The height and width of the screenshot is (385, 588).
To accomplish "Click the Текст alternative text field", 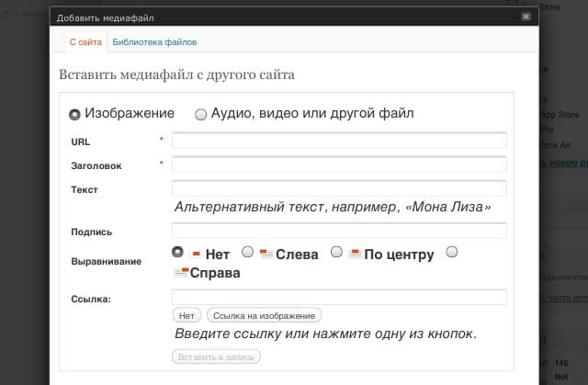I will pyautogui.click(x=339, y=188).
